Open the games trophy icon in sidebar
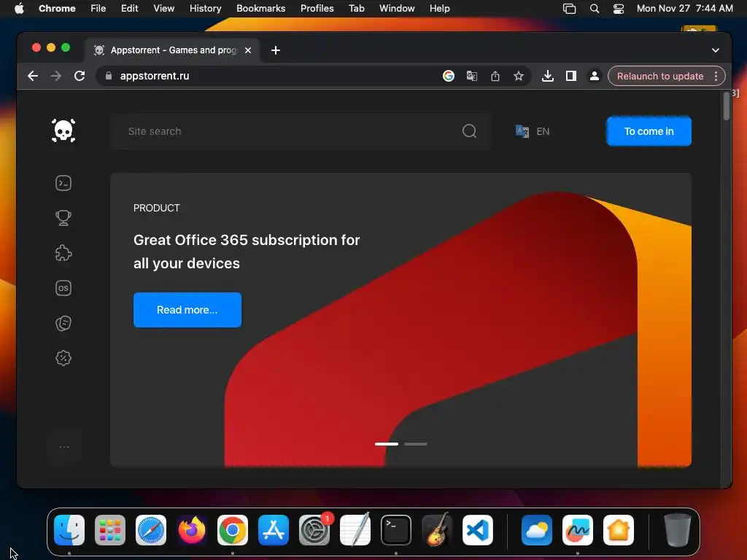The height and width of the screenshot is (560, 747). pyautogui.click(x=63, y=218)
